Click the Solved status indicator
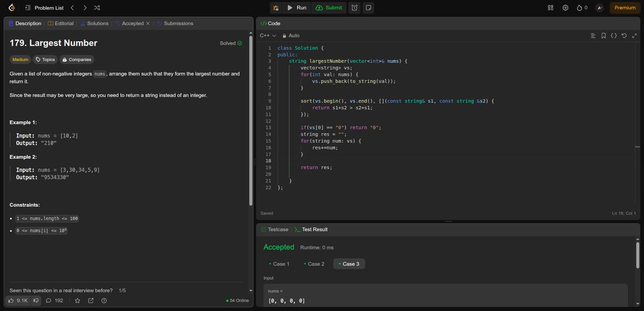 pyautogui.click(x=231, y=43)
